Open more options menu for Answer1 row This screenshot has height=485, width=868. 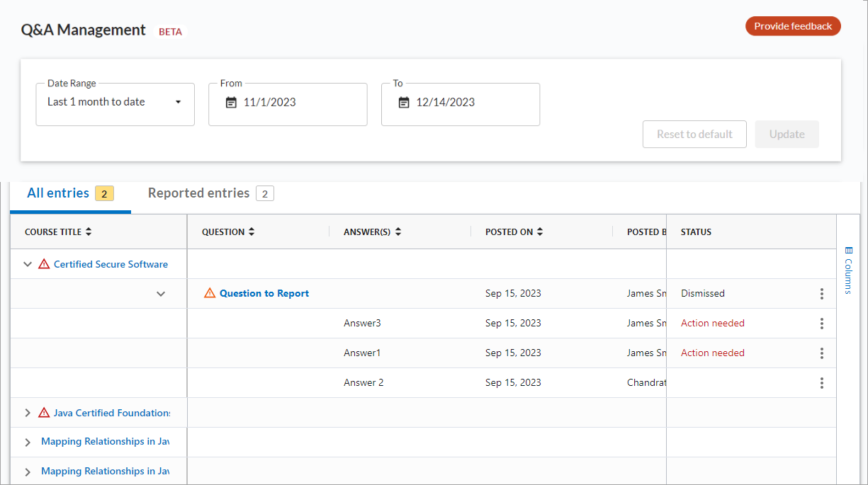(x=821, y=353)
